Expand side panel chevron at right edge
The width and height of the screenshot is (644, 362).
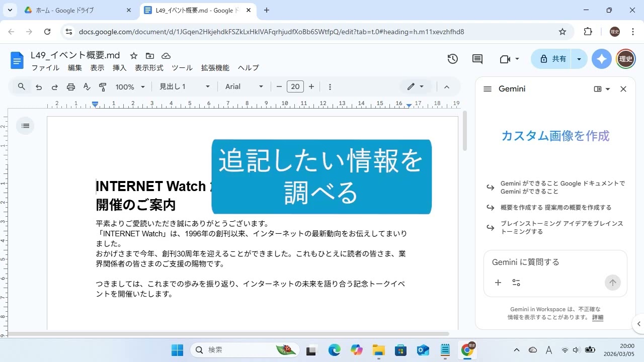click(x=638, y=324)
